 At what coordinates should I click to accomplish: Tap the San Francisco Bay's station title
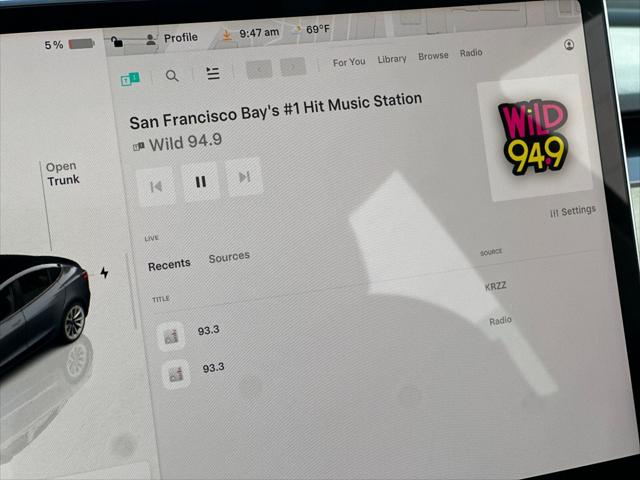pyautogui.click(x=276, y=111)
